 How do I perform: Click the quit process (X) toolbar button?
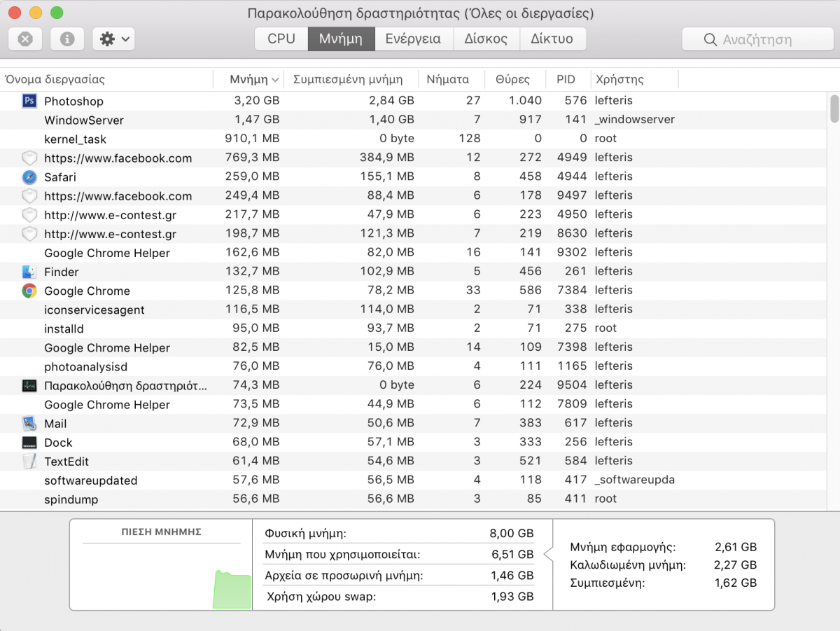click(x=25, y=39)
